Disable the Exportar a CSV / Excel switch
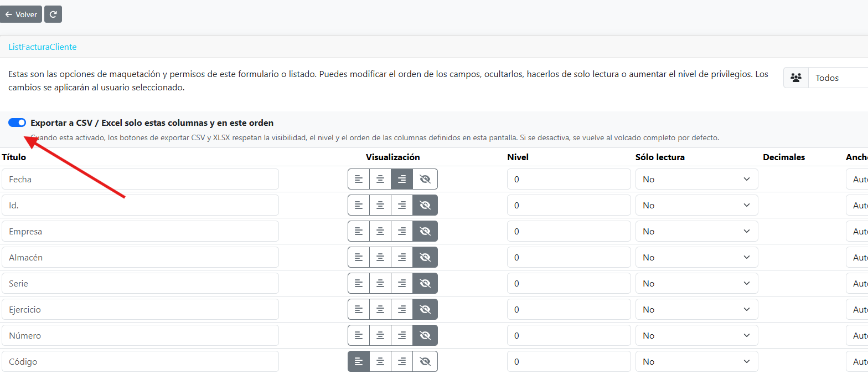This screenshot has height=373, width=868. [x=17, y=122]
